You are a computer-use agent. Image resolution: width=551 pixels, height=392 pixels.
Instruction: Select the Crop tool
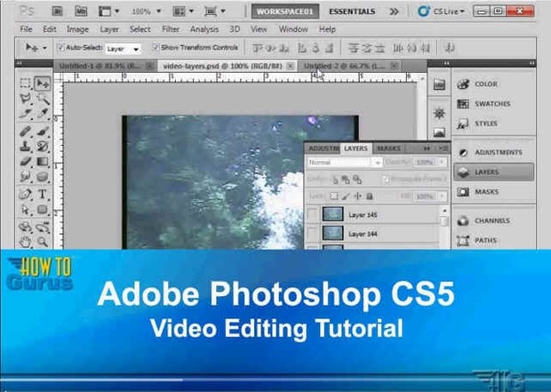(x=25, y=114)
